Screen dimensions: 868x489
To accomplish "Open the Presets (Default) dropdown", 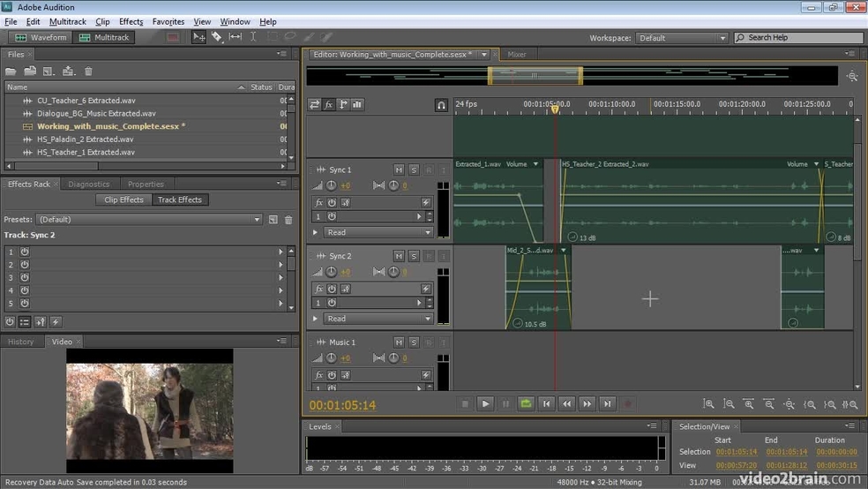I will point(149,219).
